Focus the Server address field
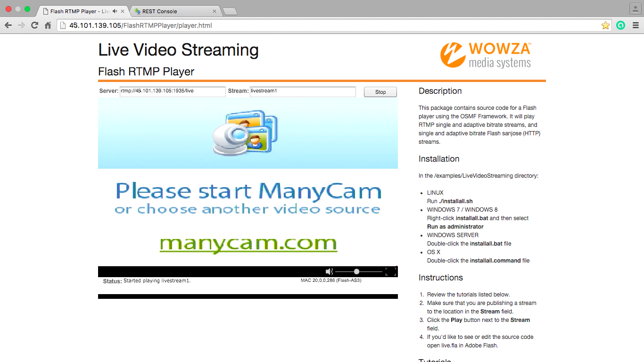Screen dimensions: 644x362 click(x=173, y=91)
